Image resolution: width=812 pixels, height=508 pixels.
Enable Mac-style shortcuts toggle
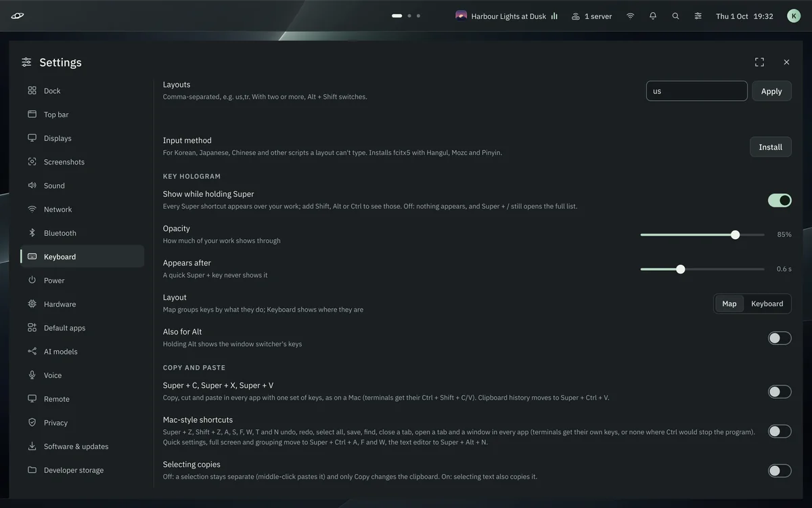tap(780, 431)
